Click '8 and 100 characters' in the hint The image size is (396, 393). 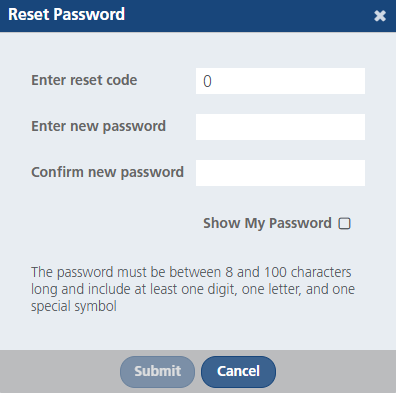point(288,272)
